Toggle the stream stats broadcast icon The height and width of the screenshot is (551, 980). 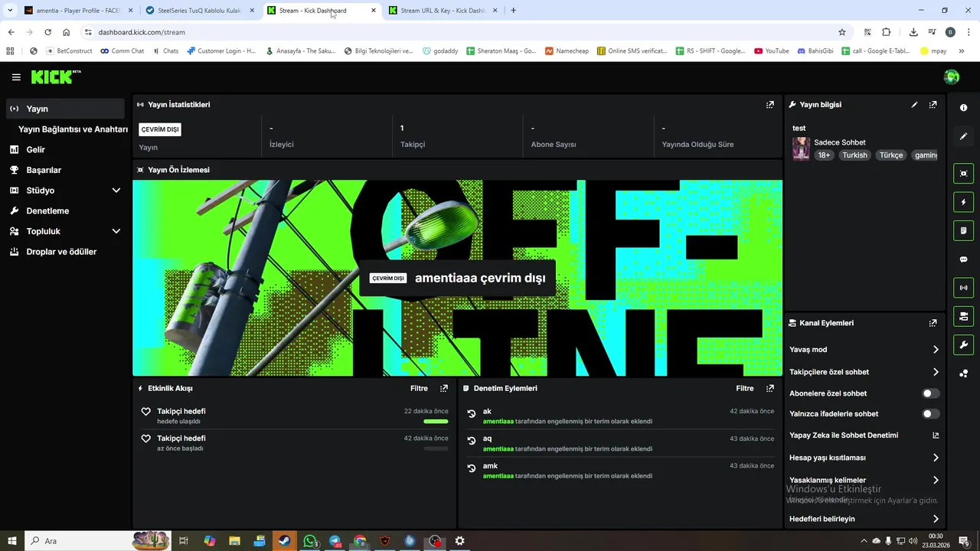coord(964,288)
